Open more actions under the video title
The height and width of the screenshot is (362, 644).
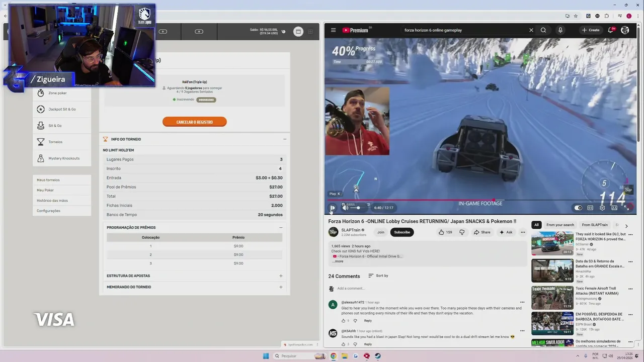(523, 232)
